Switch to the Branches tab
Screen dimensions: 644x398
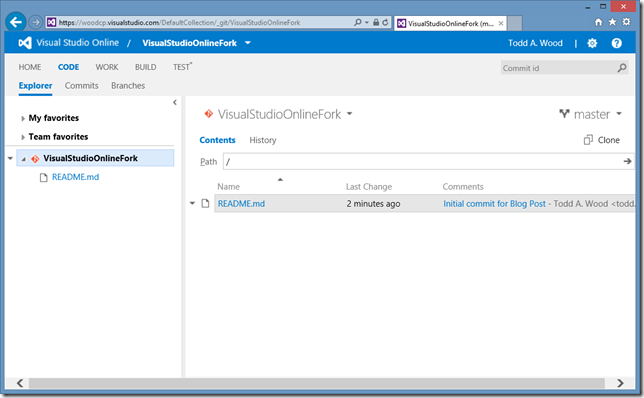(128, 85)
